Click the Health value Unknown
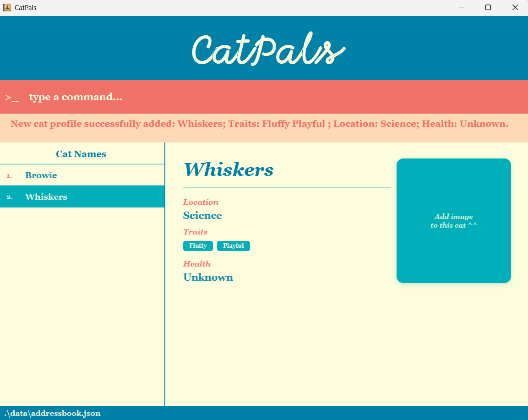The width and height of the screenshot is (528, 420). (208, 277)
